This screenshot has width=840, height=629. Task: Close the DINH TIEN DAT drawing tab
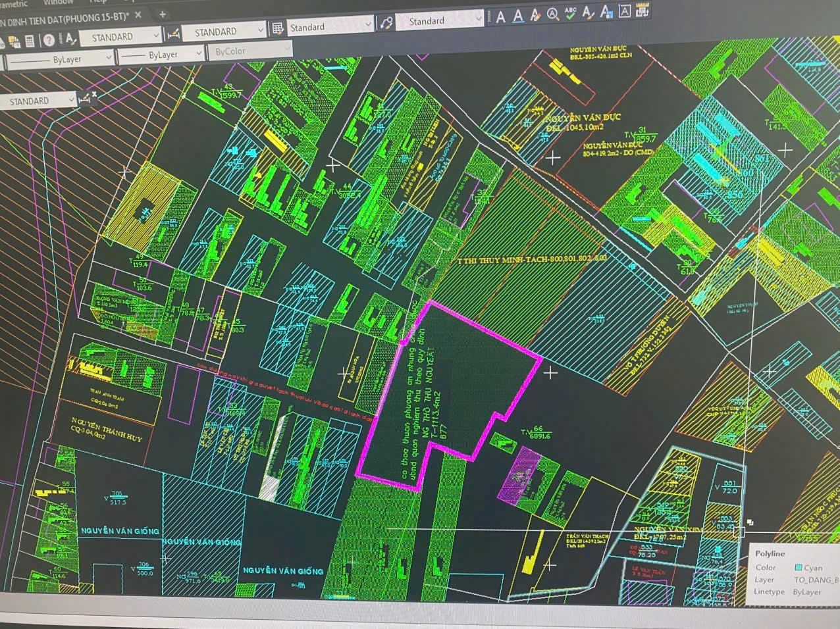tap(138, 14)
